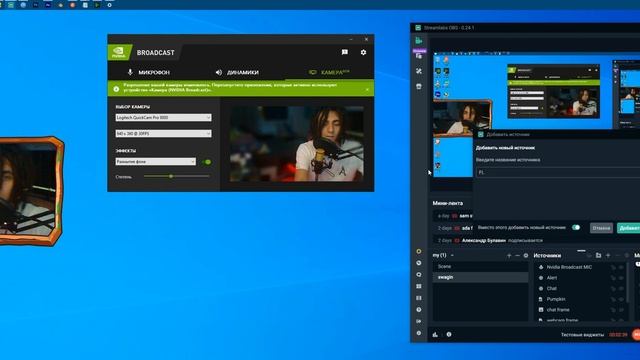Image resolution: width=640 pixels, height=360 pixels.
Task: Click the red REC button in footer
Action: pos(636,334)
